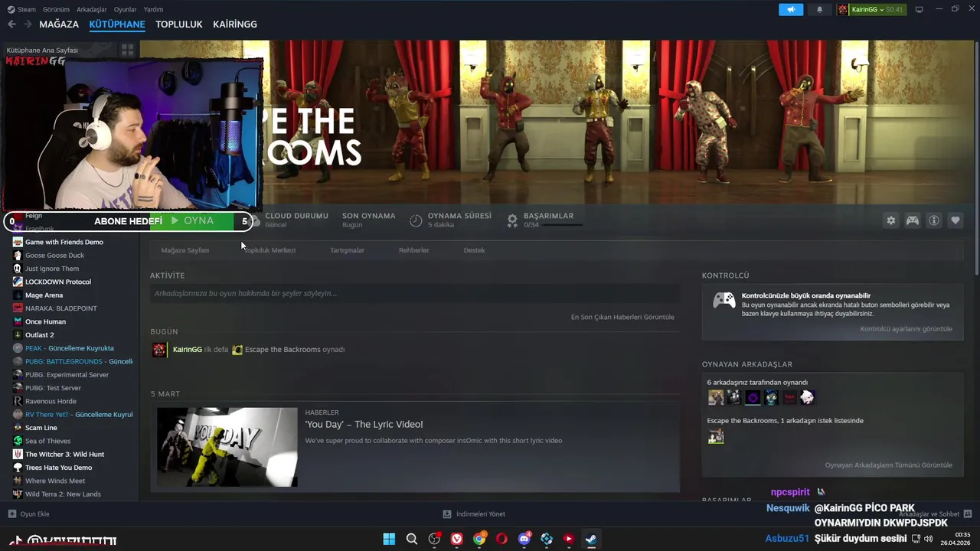The image size is (980, 551).
Task: Open Vivaldi browser from taskbar
Action: click(457, 539)
